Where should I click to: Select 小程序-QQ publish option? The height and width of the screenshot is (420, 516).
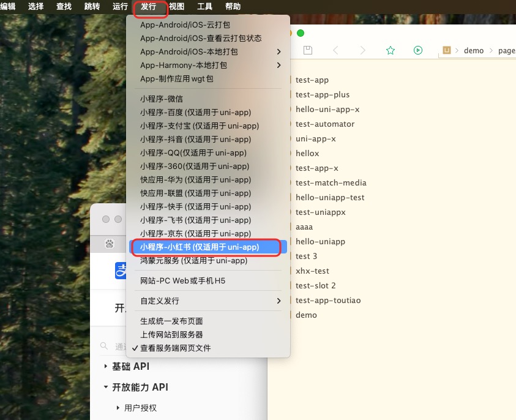(x=208, y=152)
